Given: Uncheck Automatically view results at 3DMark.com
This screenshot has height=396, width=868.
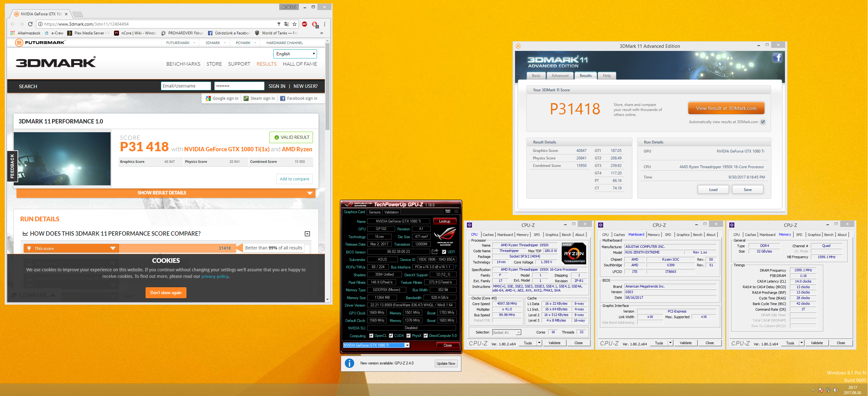Looking at the screenshot, I should [763, 122].
